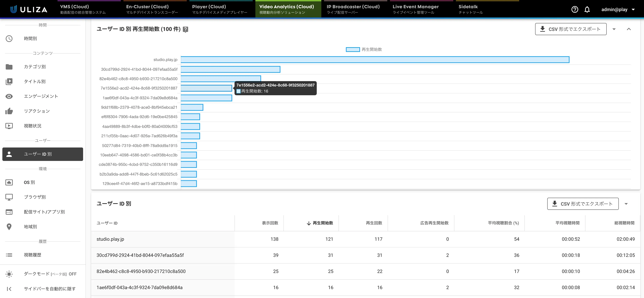Switch to En-Cluster (Cloud) tab
This screenshot has width=644, height=298.
click(155, 9)
